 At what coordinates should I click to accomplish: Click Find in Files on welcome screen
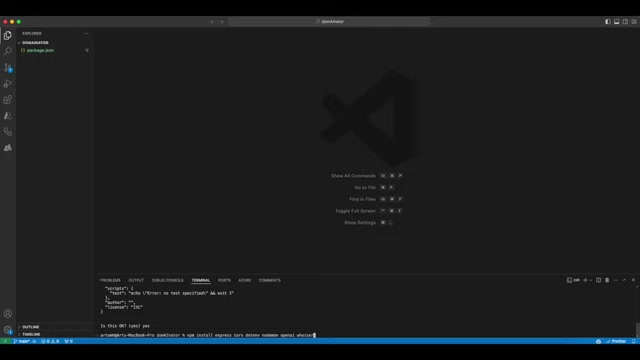[362, 199]
